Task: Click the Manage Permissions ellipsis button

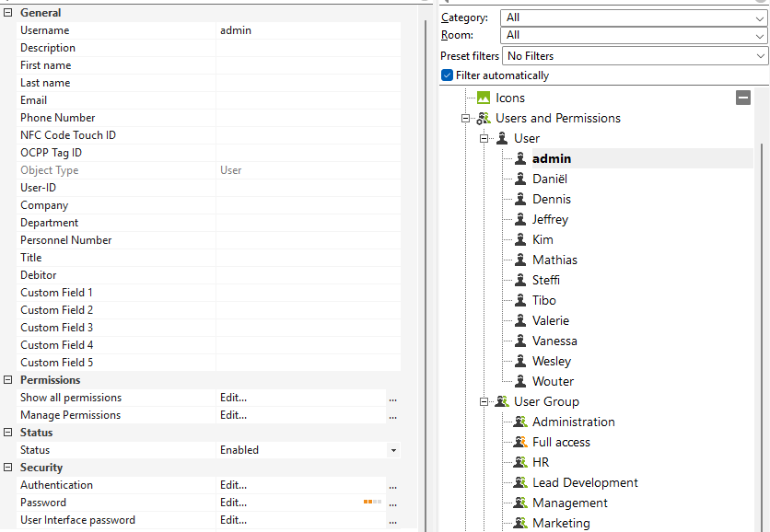Action: [x=393, y=416]
